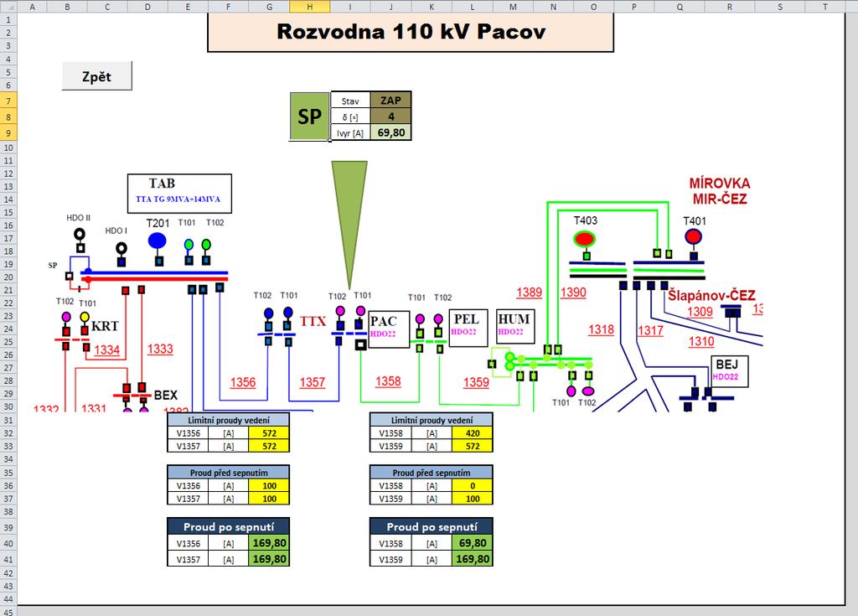Screen dimensions: 858x616
Task: Click the red T401 transformer symbol
Action: point(693,237)
